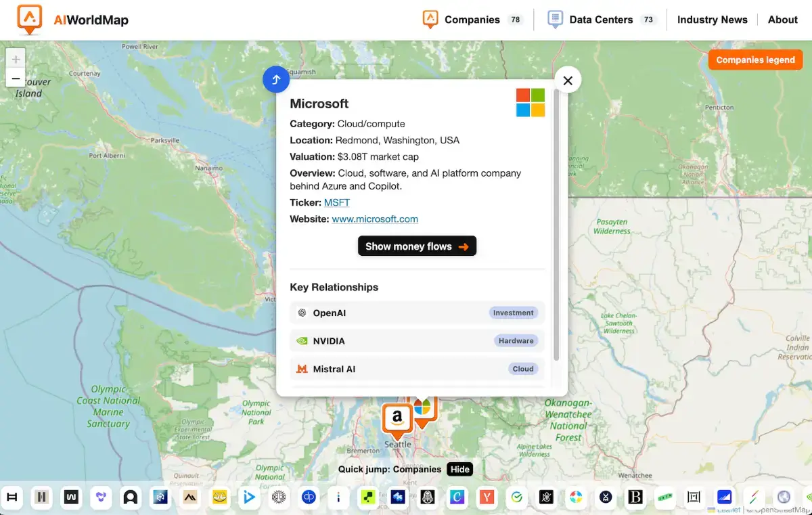Go to Industry News

[713, 20]
